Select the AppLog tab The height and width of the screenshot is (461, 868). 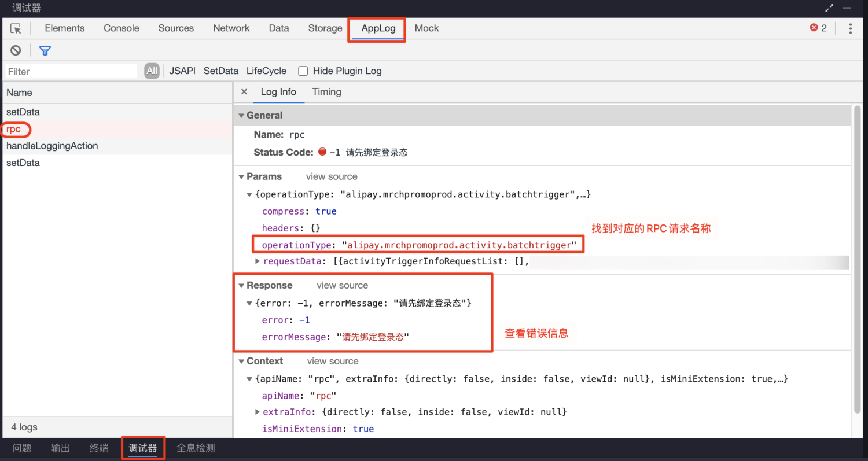pos(378,28)
